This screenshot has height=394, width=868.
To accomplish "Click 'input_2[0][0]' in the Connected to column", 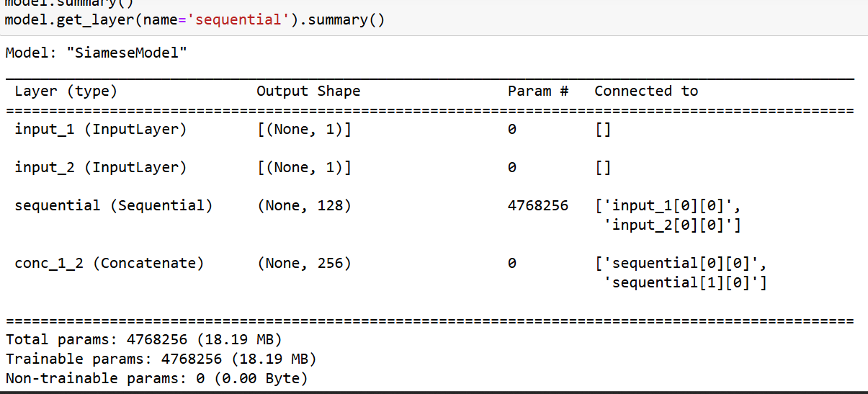I will tap(668, 225).
